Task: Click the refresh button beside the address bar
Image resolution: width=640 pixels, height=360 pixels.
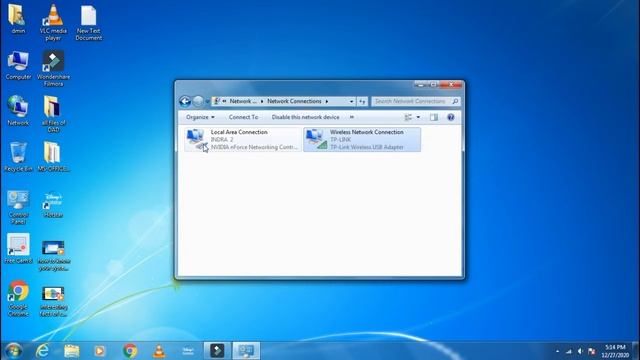Action: coord(362,101)
